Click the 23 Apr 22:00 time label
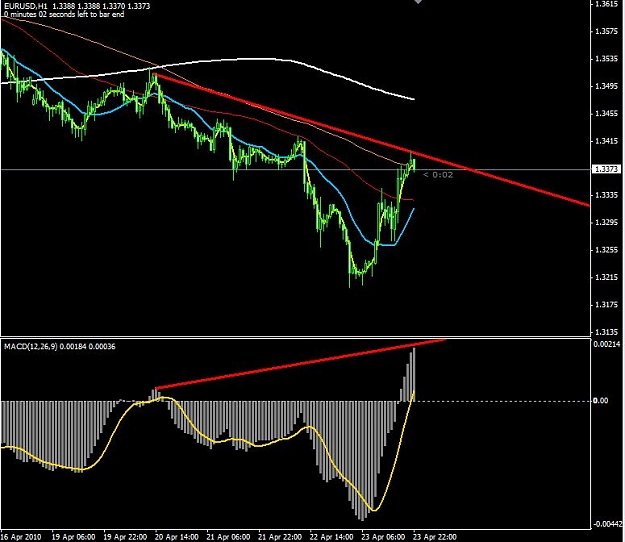This screenshot has height=542, width=625. click(434, 537)
